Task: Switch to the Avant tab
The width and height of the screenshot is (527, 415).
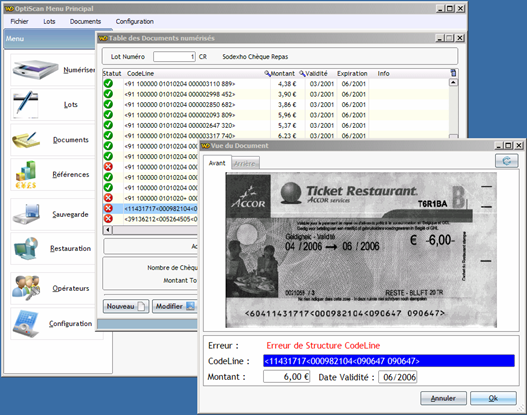Action: pyautogui.click(x=217, y=163)
